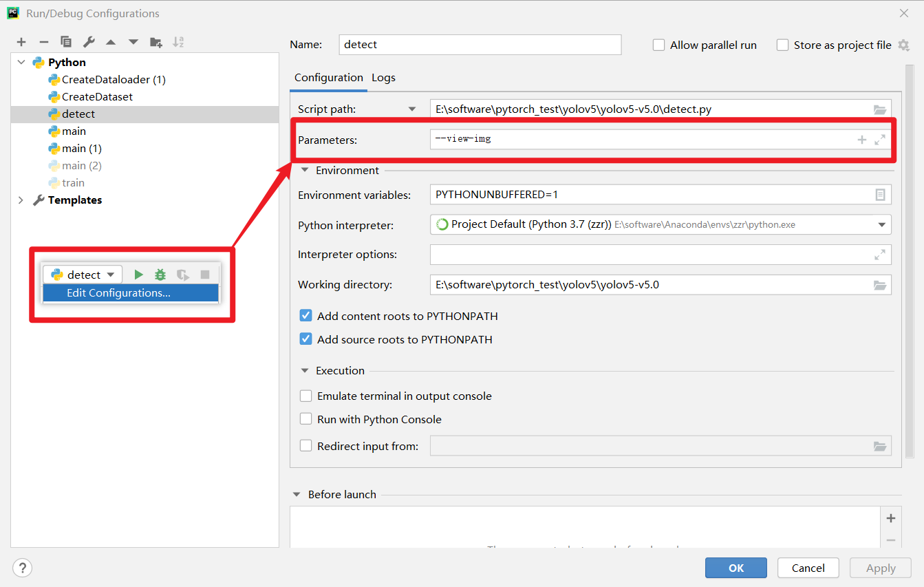Sort configurations alphabetically icon

(178, 42)
